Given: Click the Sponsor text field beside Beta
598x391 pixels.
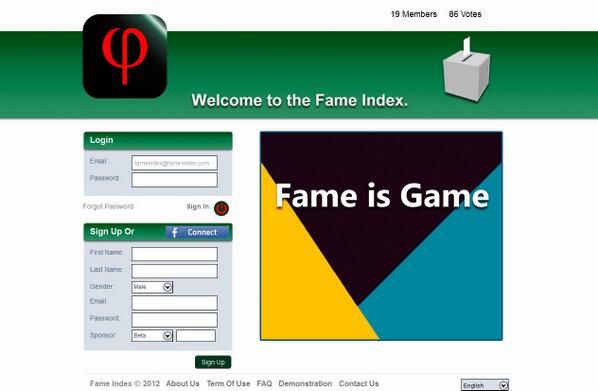Looking at the screenshot, I should point(196,336).
